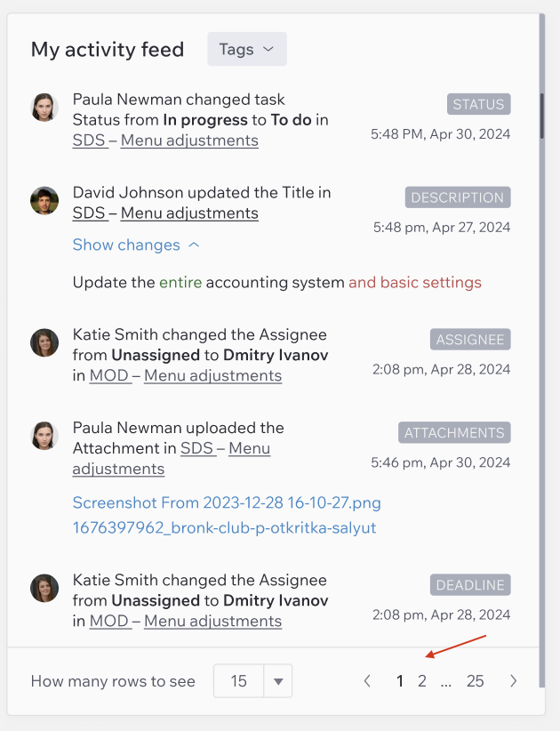Click the DESCRIPTION tag badge
Viewport: 560px width, 731px height.
(458, 197)
